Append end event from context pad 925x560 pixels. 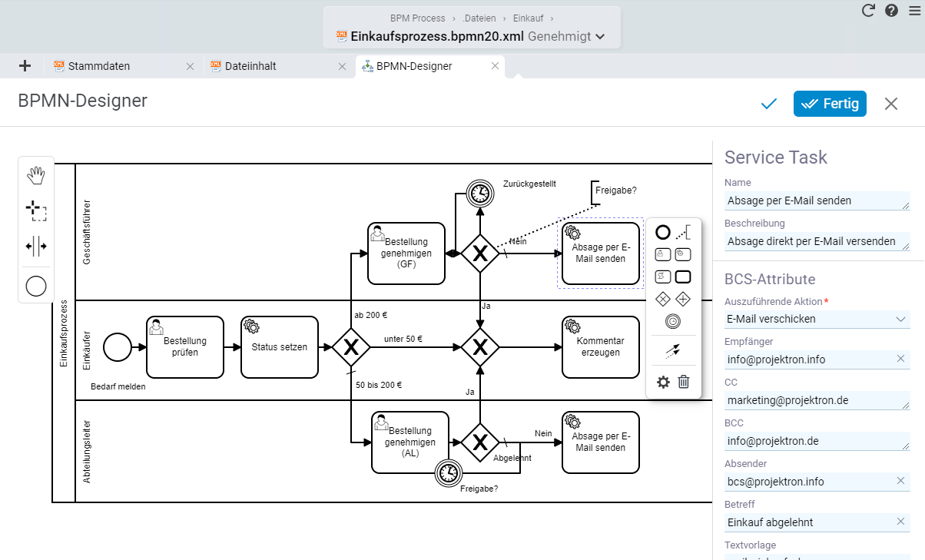(x=662, y=231)
